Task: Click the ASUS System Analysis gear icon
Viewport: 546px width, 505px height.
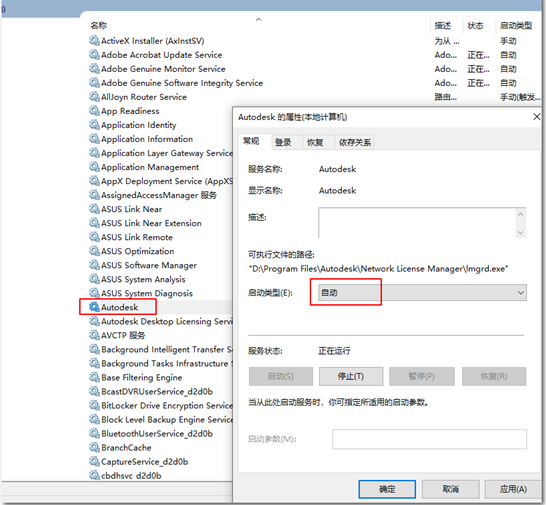Action: tap(94, 279)
